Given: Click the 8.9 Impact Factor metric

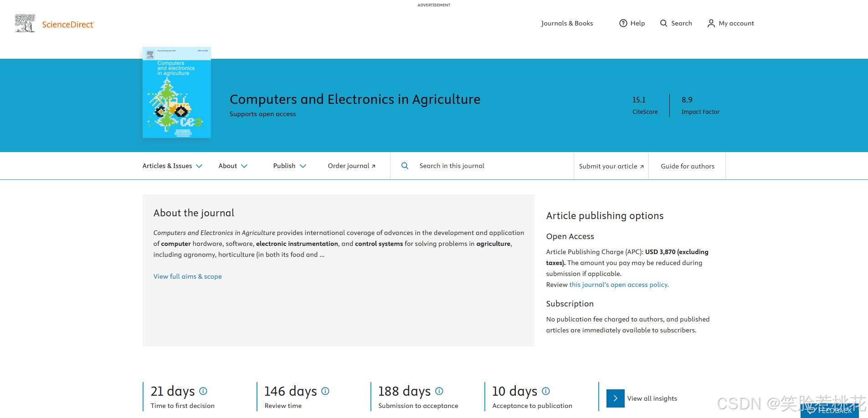Looking at the screenshot, I should tap(700, 105).
